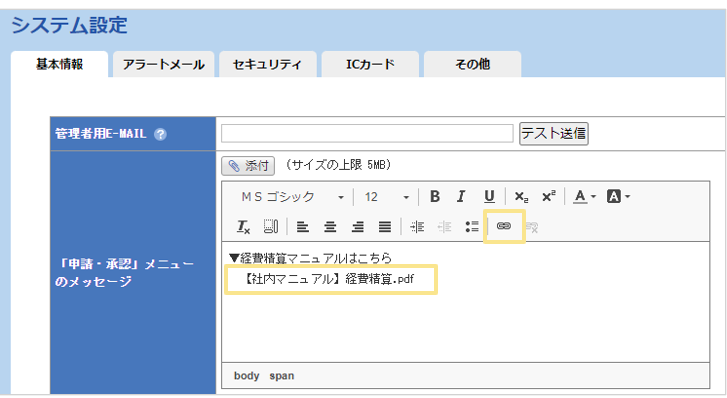Switch to the 基本情報 tab
The image size is (727, 398).
click(59, 64)
